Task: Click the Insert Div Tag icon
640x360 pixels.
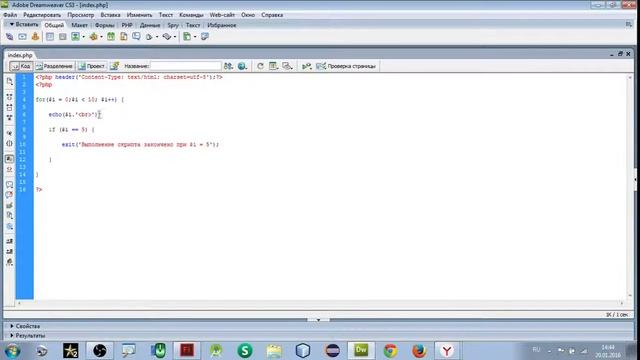Action: pos(62,37)
